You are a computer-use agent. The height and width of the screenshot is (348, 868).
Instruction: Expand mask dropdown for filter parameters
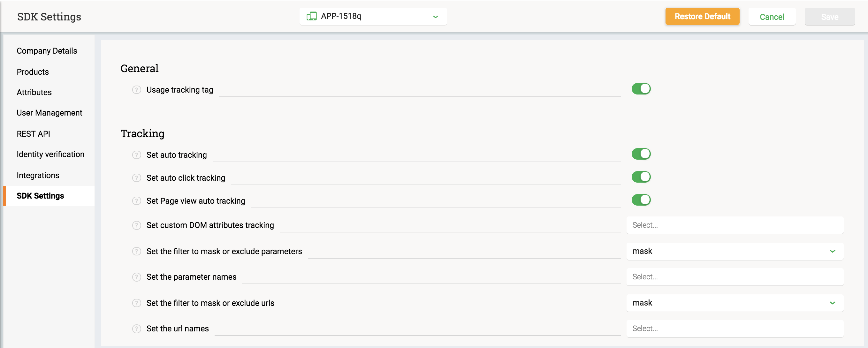(x=735, y=251)
